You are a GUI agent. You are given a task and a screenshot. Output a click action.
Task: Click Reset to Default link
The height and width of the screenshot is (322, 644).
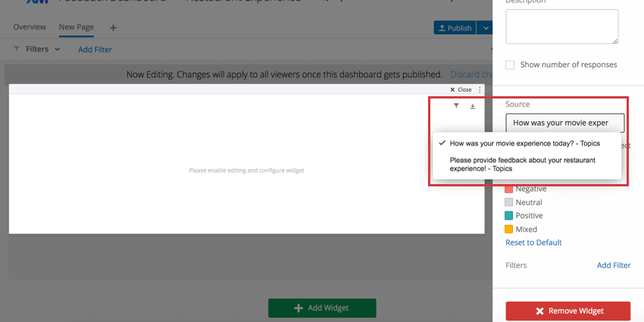tap(533, 242)
